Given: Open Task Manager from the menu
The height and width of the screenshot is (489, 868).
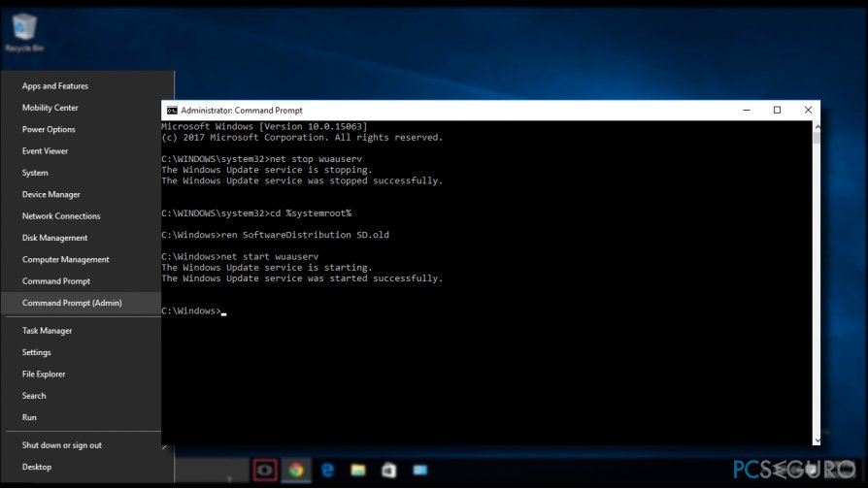Looking at the screenshot, I should click(47, 331).
